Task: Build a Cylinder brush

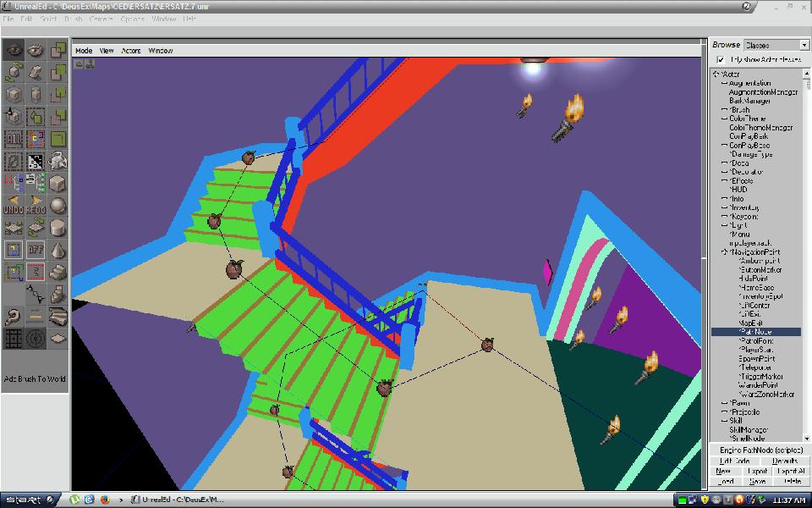Action: tap(58, 228)
